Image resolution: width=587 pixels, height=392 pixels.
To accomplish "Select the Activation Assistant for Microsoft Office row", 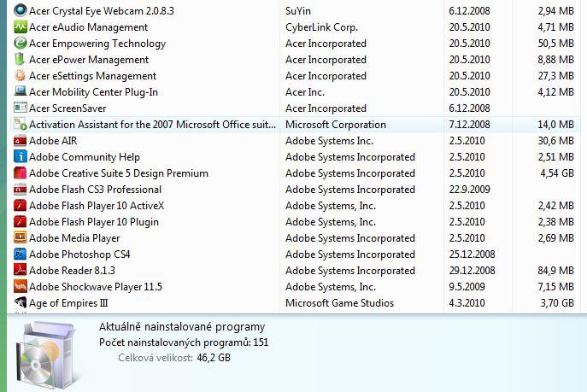I will coord(294,125).
